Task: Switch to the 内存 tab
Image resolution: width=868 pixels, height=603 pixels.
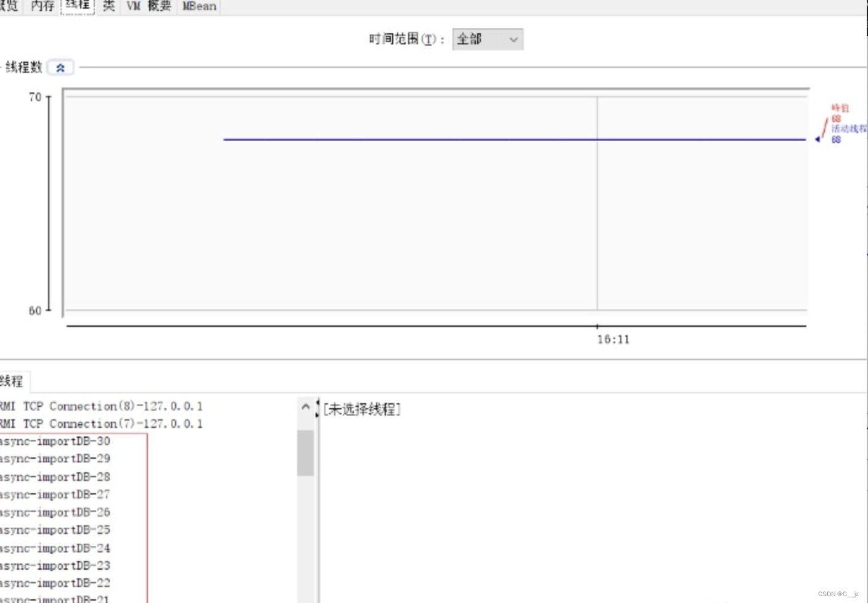Action: point(43,6)
